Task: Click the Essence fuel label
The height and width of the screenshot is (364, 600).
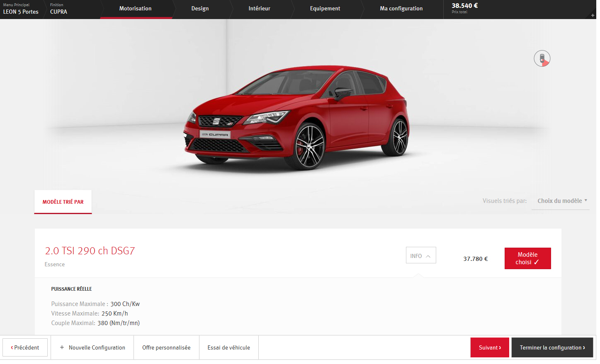Action: coord(55,265)
